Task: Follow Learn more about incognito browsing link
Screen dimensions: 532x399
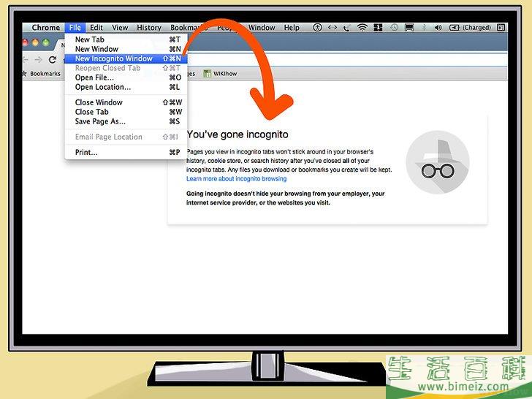Action: click(x=236, y=178)
